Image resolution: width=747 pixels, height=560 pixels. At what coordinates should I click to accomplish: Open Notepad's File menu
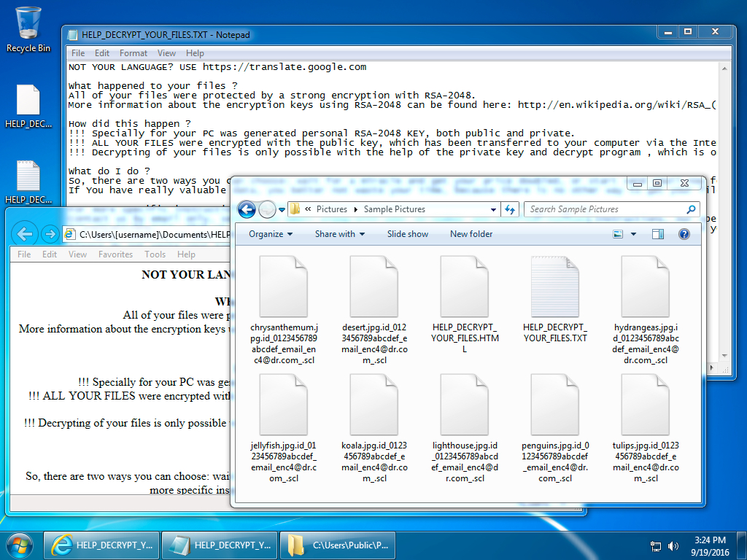pos(77,52)
